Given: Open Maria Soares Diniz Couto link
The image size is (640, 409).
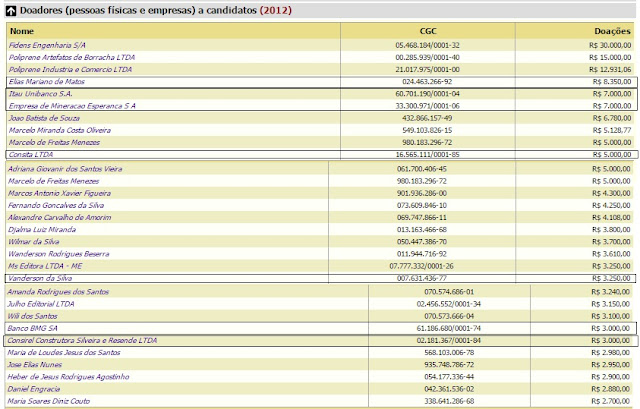Looking at the screenshot, I should point(49,401).
